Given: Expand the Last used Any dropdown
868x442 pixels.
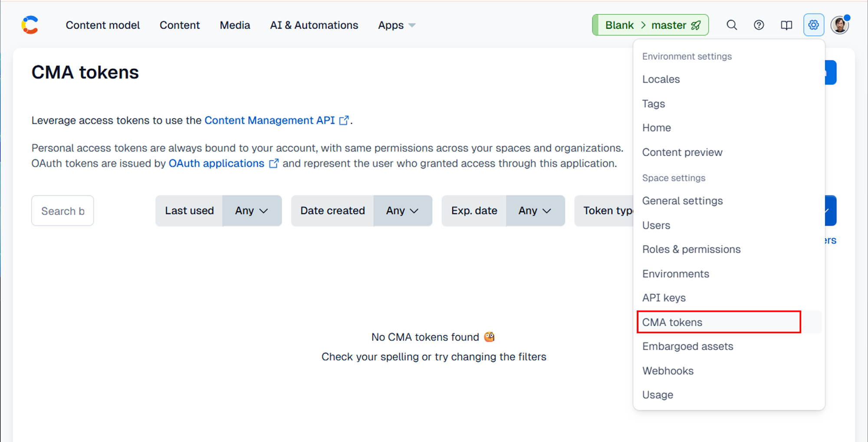Looking at the screenshot, I should [252, 211].
